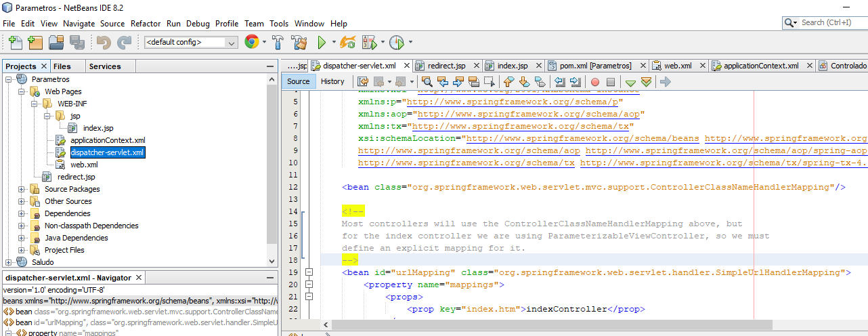This screenshot has width=868, height=336.
Task: Click the Save All disks icon
Action: point(76,43)
